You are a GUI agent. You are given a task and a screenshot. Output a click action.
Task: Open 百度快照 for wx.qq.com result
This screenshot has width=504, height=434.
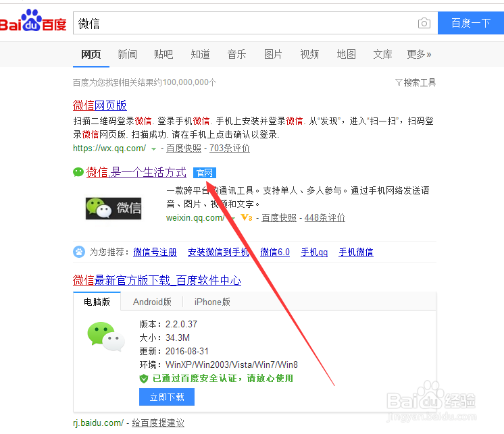coord(184,148)
